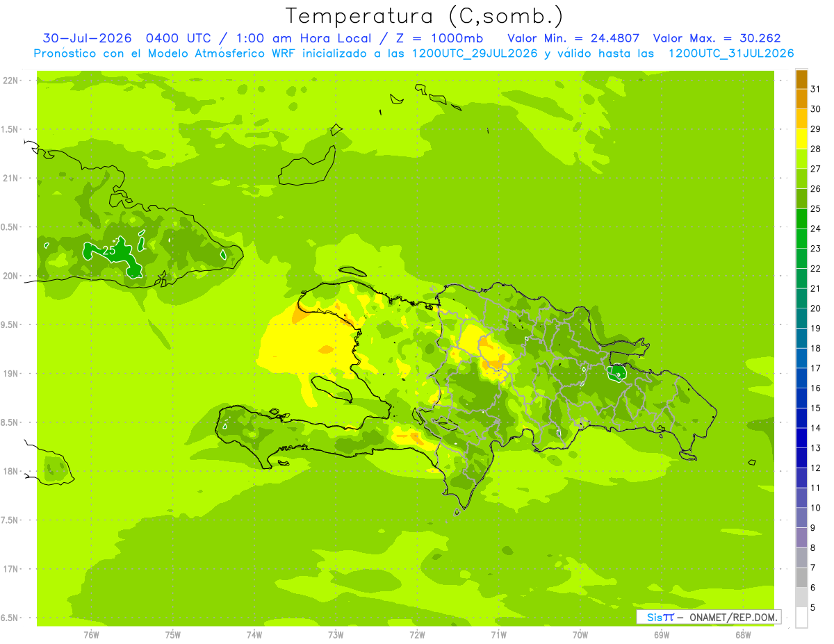
Task: Click the '70W' longitude axis label
Action: (x=580, y=635)
